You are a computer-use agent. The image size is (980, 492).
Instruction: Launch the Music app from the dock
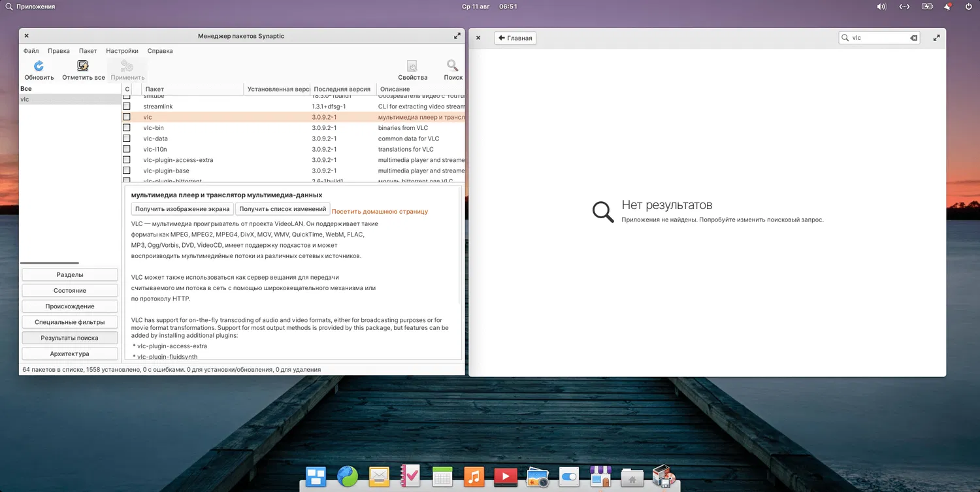[474, 477]
